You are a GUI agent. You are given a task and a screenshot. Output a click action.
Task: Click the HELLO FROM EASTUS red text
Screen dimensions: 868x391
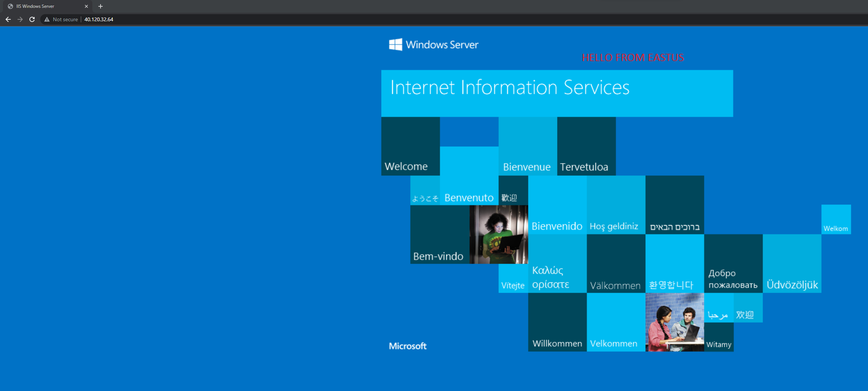(x=633, y=58)
